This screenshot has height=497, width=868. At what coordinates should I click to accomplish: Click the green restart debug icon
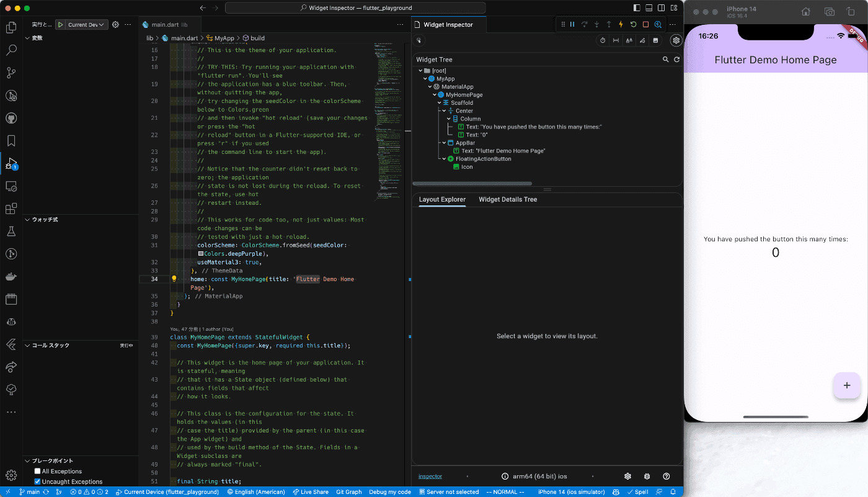633,25
